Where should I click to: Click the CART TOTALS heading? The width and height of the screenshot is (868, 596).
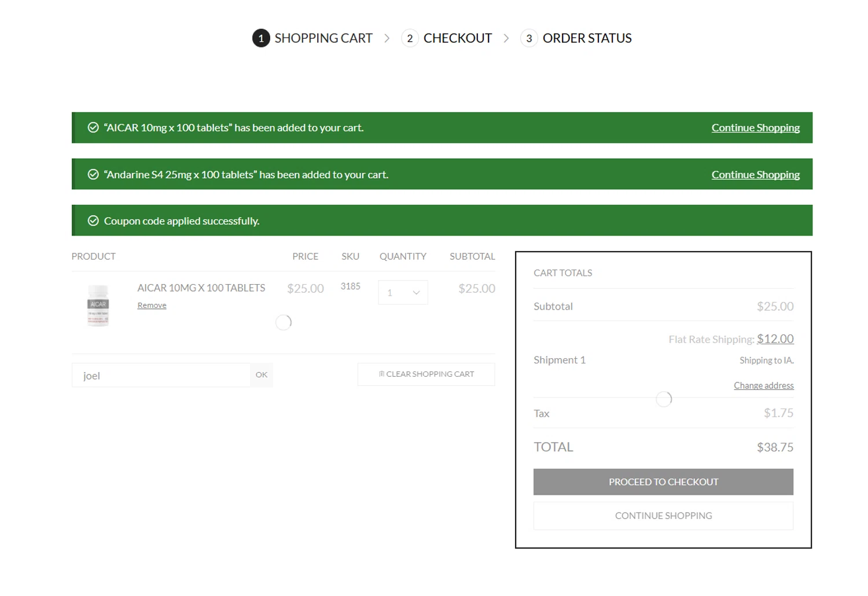pyautogui.click(x=563, y=273)
